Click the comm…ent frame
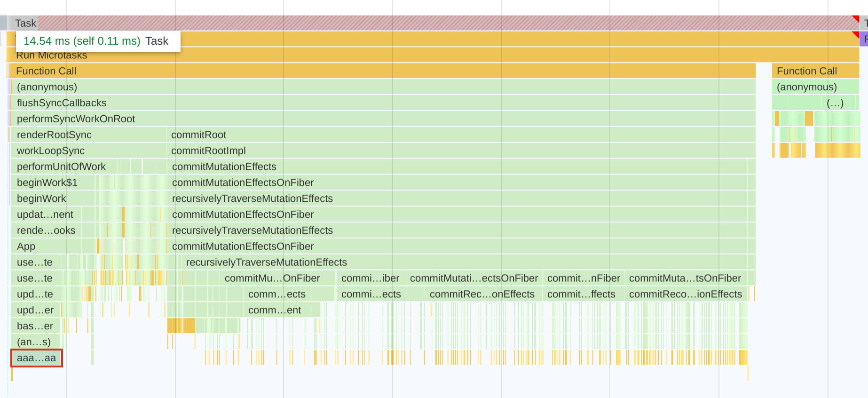The image size is (868, 398). tap(275, 310)
